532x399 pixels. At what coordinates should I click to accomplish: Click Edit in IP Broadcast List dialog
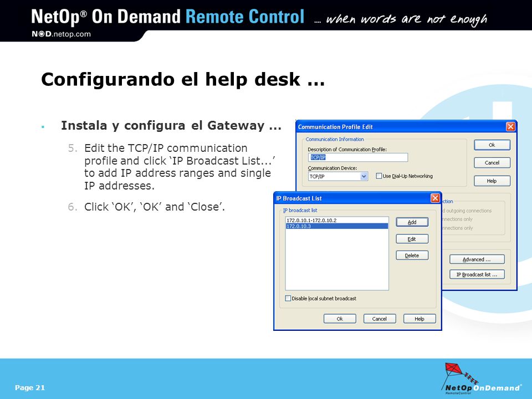(x=412, y=239)
